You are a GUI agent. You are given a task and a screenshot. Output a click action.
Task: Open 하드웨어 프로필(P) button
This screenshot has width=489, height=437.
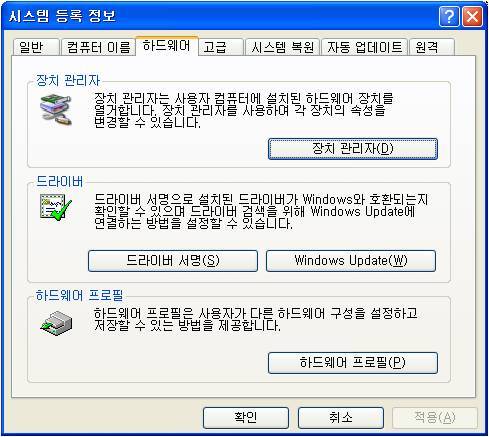[353, 363]
